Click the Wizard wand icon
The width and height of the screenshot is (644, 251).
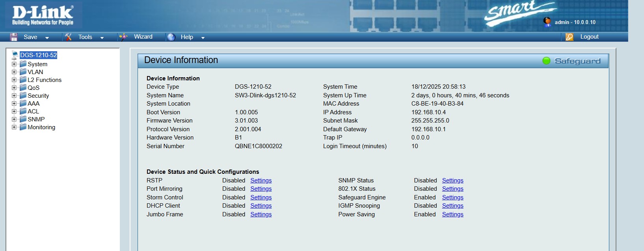[123, 37]
